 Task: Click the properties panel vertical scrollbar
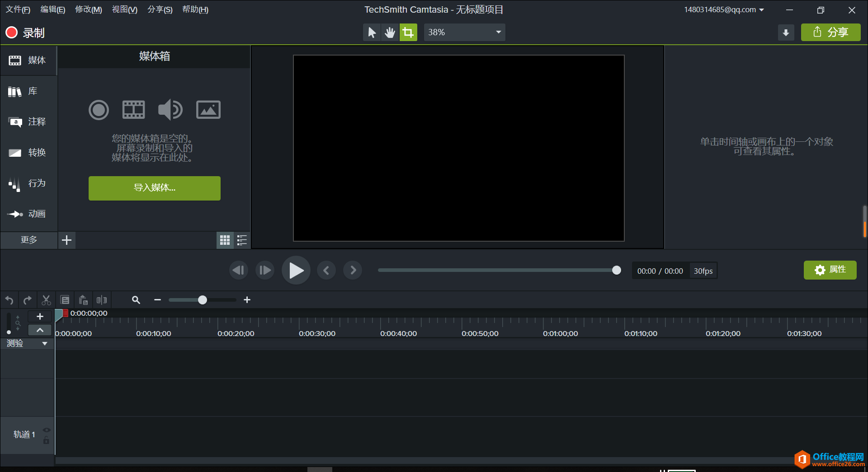(864, 221)
